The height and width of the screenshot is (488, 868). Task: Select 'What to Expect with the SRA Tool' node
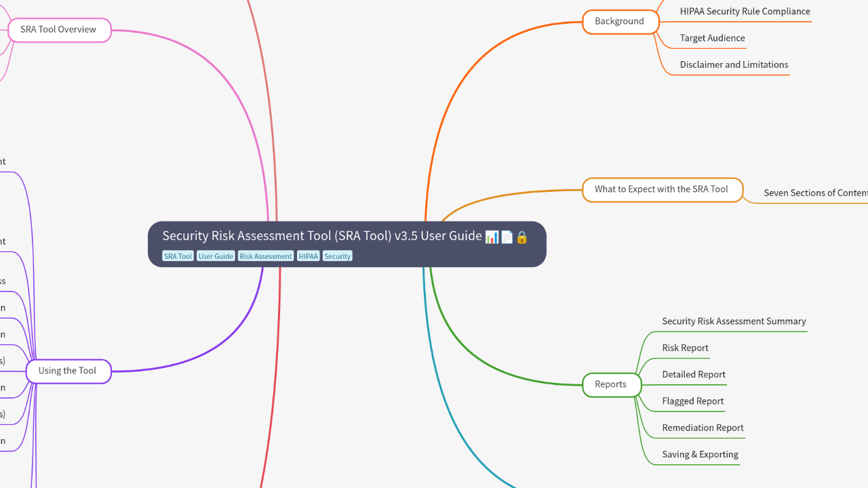tap(663, 190)
